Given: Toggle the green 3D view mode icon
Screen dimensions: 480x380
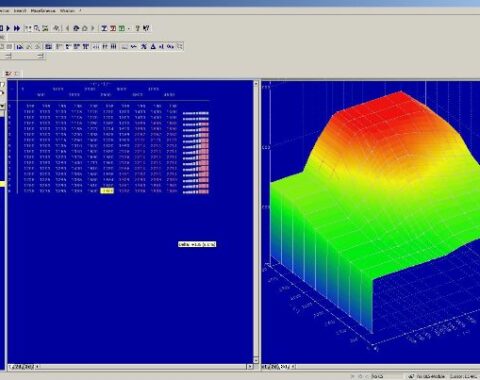Looking at the screenshot, I should point(122,28).
